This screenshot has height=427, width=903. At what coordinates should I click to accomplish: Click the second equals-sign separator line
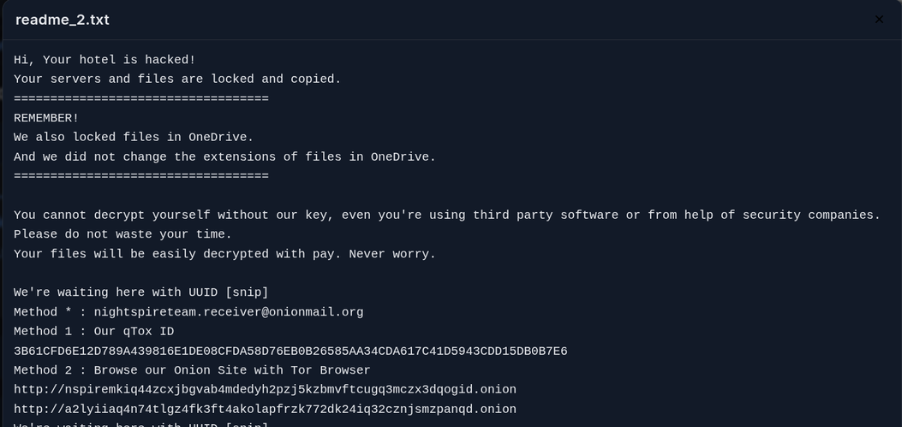coord(141,177)
